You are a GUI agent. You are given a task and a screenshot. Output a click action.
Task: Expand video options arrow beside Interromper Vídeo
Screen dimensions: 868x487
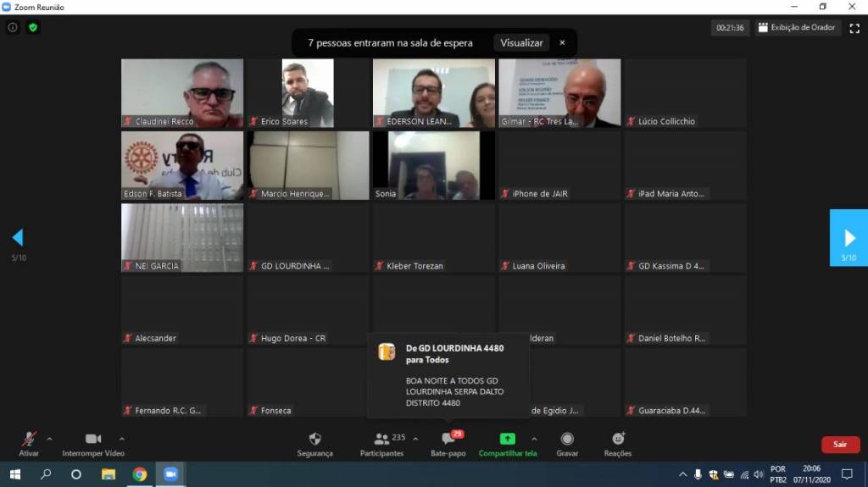pos(122,439)
